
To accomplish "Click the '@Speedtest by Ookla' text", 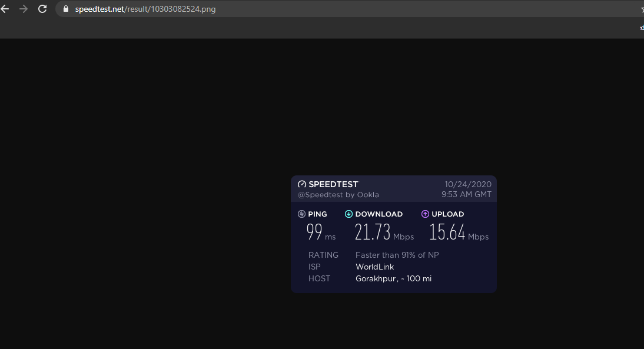I will pos(338,195).
